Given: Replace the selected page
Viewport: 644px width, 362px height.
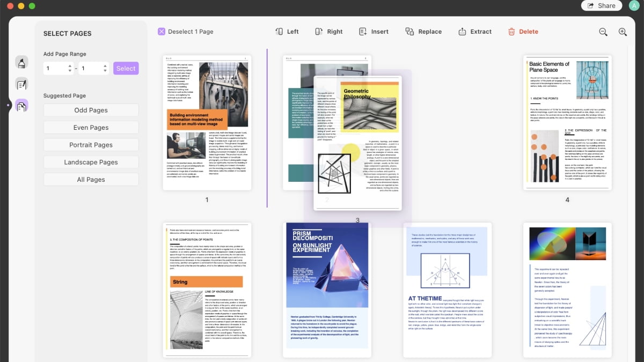Looking at the screenshot, I should (x=423, y=32).
